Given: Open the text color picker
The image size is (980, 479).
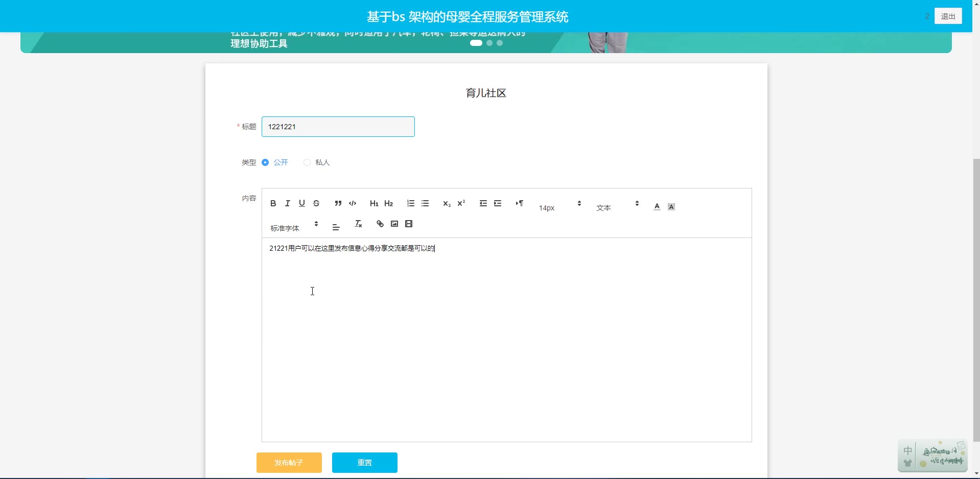Looking at the screenshot, I should coord(657,206).
